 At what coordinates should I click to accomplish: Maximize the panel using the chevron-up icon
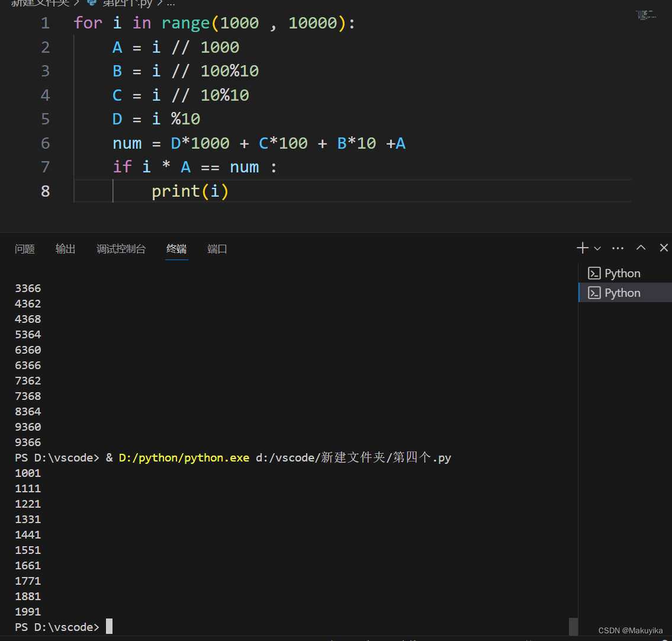point(641,248)
